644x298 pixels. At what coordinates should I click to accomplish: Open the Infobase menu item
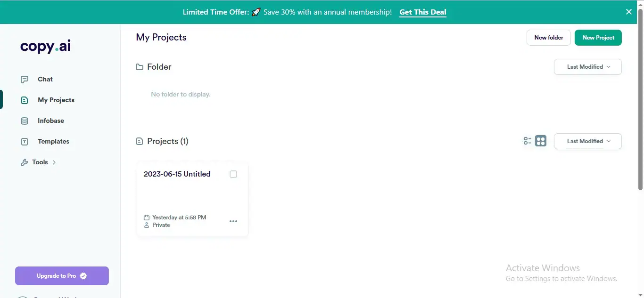(51, 121)
